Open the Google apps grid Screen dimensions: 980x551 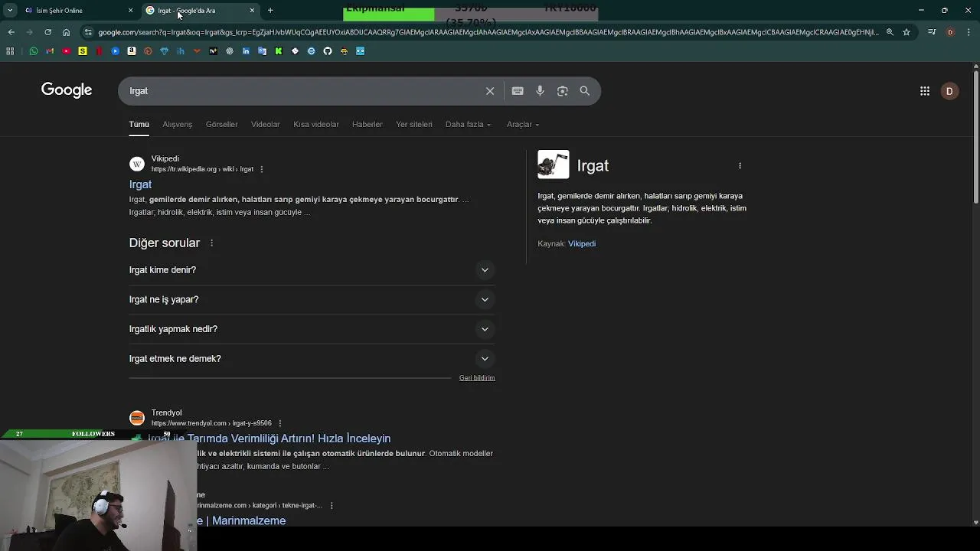pos(925,91)
